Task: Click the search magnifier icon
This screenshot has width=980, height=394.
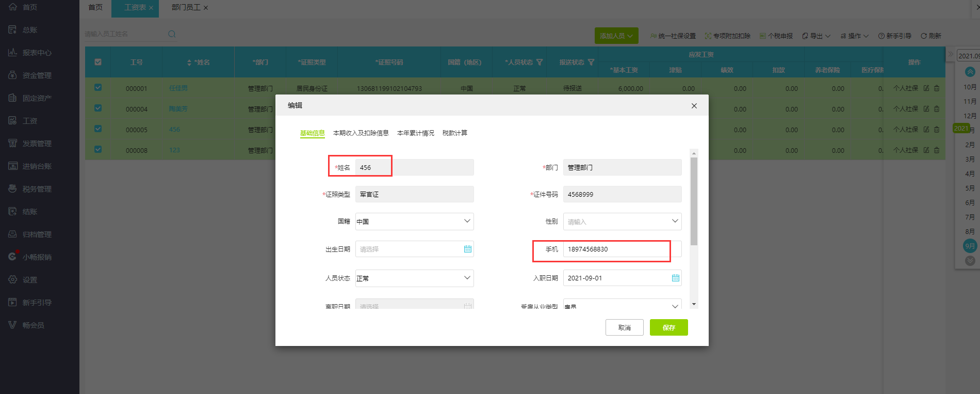Action: 172,34
